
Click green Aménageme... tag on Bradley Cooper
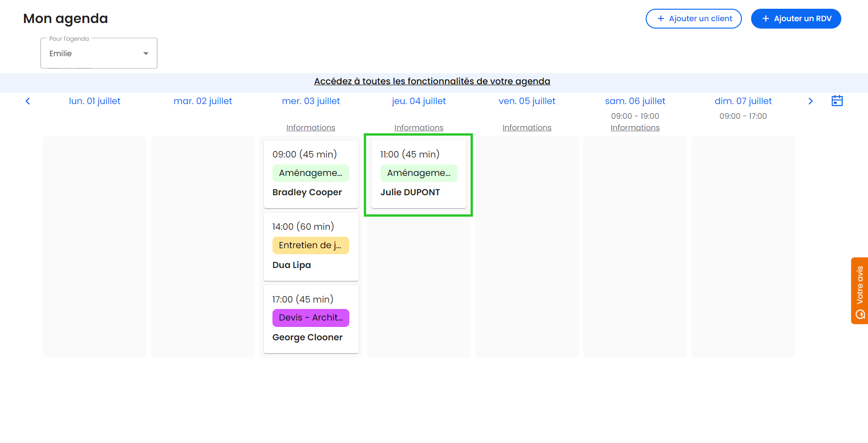pos(311,173)
